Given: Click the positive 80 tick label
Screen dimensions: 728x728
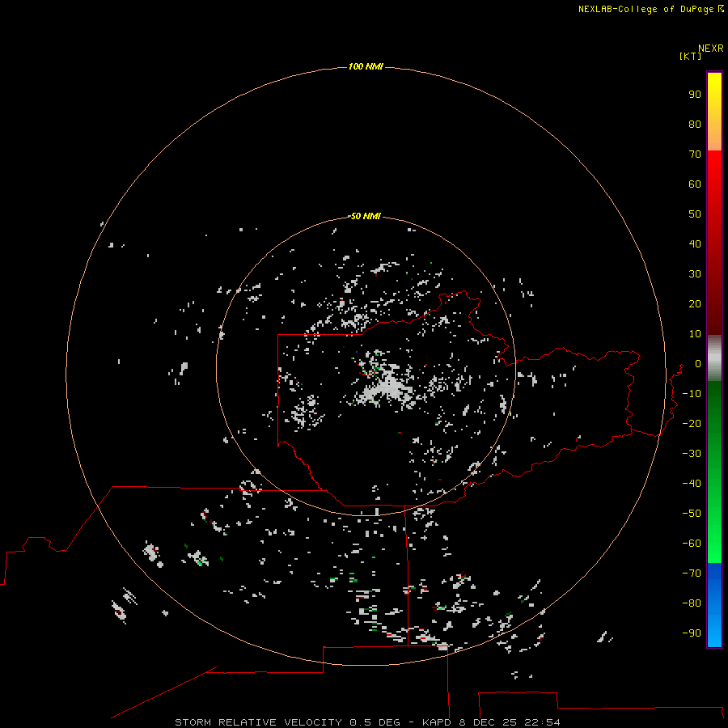Looking at the screenshot, I should [x=695, y=125].
